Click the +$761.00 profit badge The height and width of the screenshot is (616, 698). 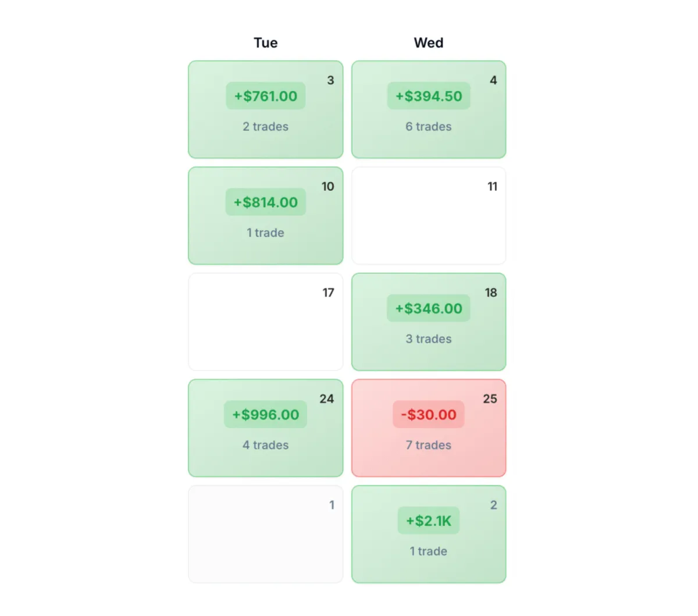coord(265,96)
